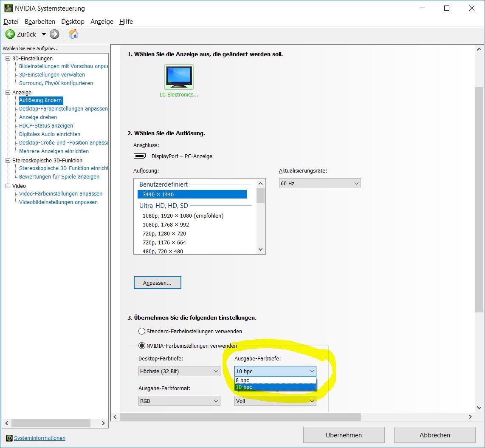Open the home page icon in toolbar

pyautogui.click(x=73, y=34)
